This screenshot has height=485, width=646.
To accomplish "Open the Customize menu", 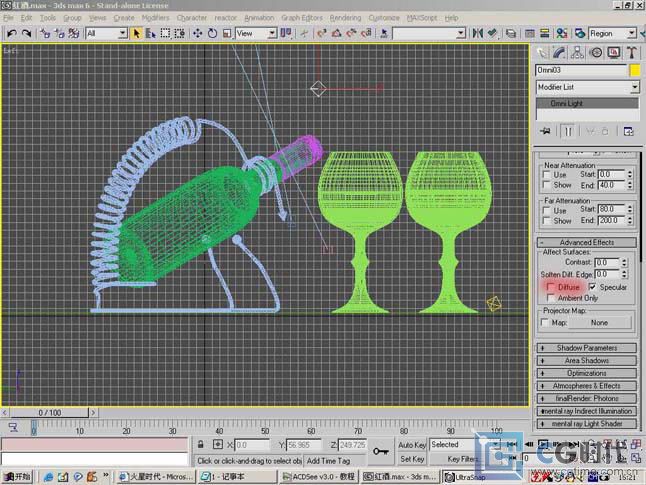I will pos(384,18).
